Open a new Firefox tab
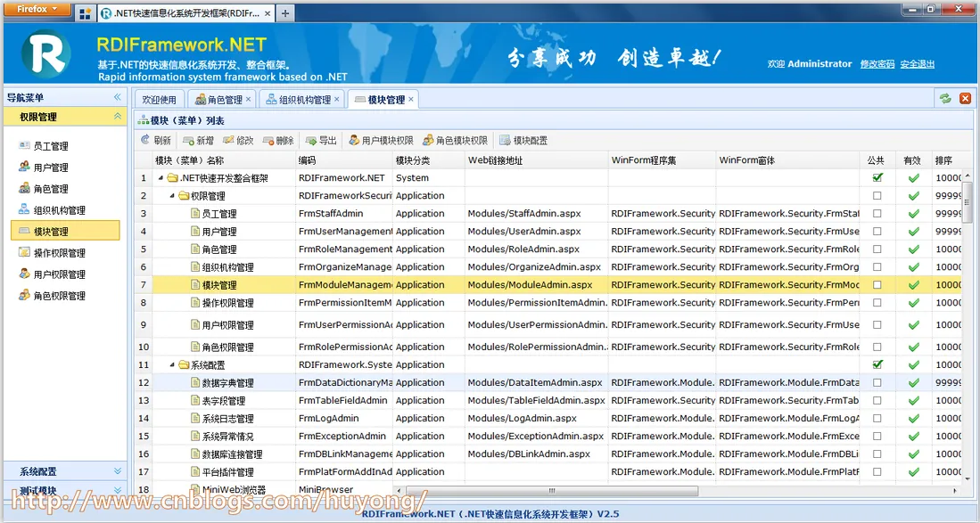This screenshot has height=523, width=980. (285, 13)
